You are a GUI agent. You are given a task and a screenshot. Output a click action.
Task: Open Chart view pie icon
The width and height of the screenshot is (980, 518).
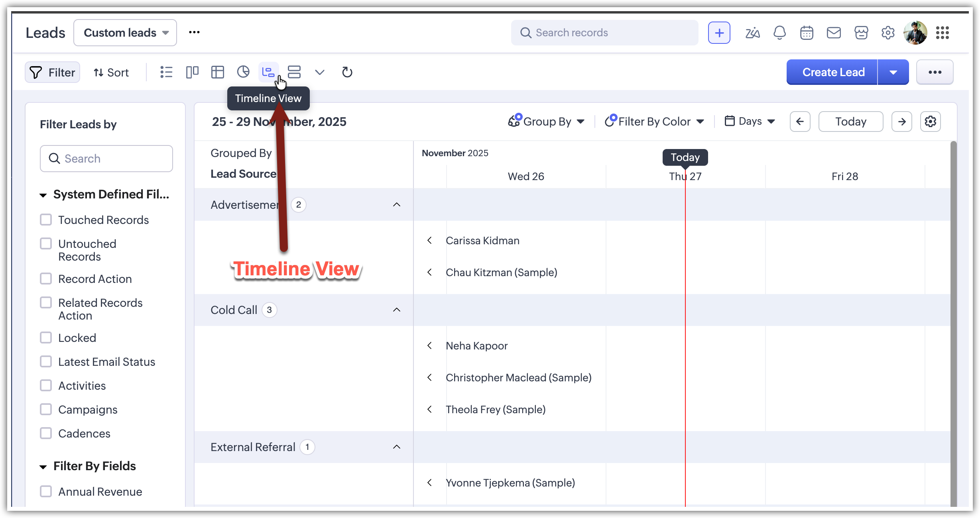(x=243, y=72)
